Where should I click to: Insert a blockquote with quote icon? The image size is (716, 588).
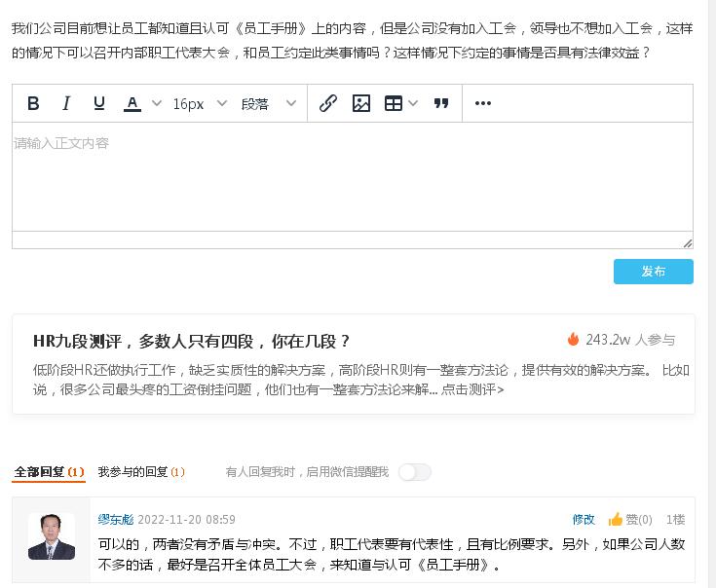click(x=441, y=103)
